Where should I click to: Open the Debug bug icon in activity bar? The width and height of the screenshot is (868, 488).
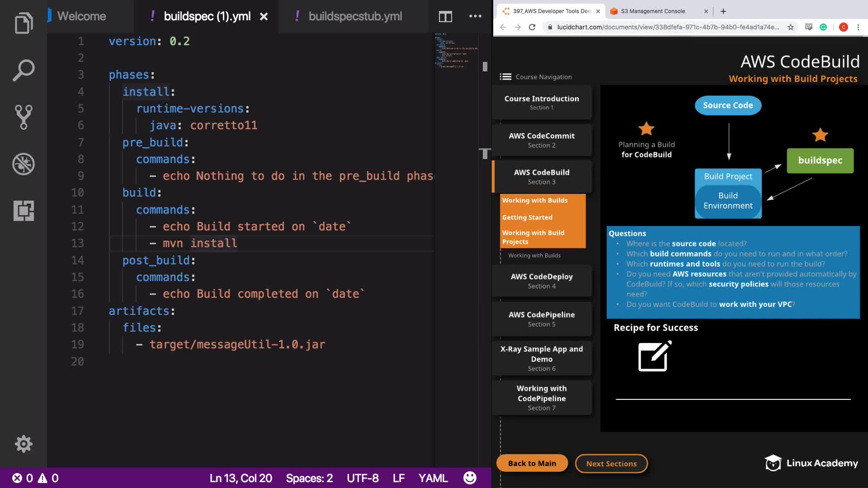coord(24,164)
